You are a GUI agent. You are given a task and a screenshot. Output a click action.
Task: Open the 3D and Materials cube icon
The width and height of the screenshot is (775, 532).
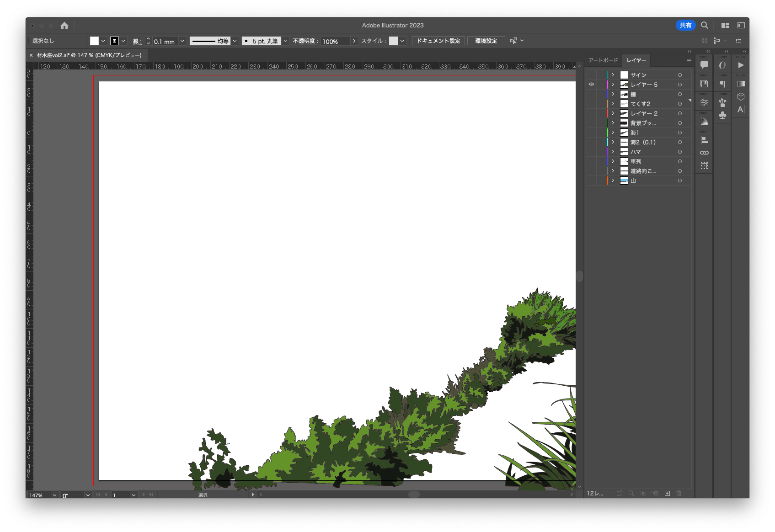click(x=741, y=97)
